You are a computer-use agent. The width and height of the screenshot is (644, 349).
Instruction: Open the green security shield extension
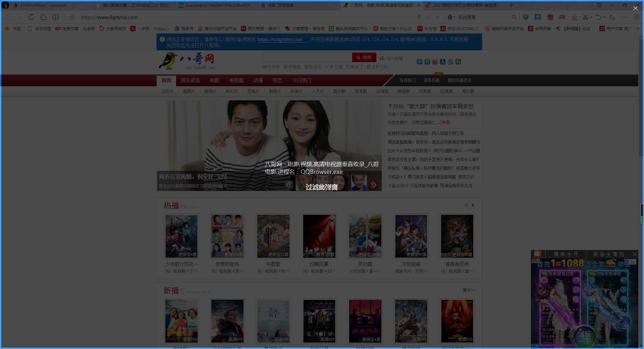click(x=526, y=17)
